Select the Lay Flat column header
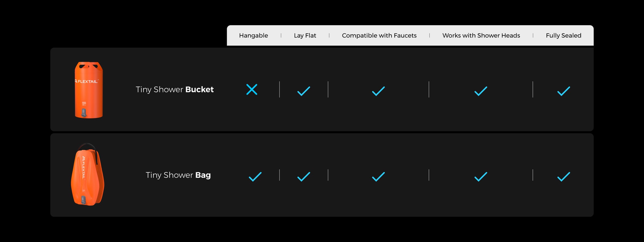This screenshot has width=644, height=242. (305, 35)
